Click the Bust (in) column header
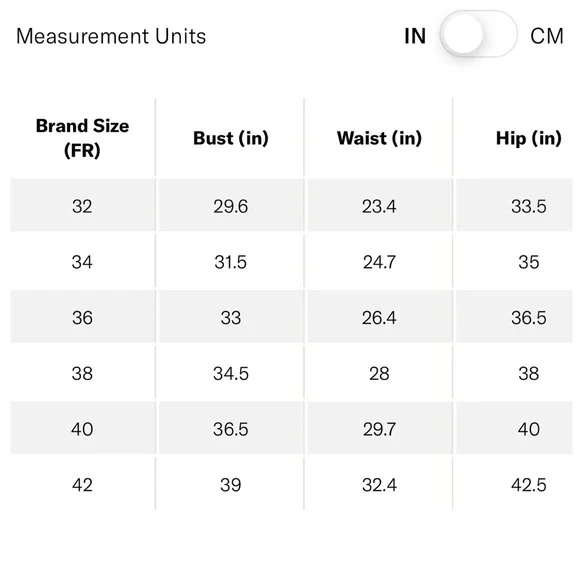The height and width of the screenshot is (580, 580). [231, 138]
